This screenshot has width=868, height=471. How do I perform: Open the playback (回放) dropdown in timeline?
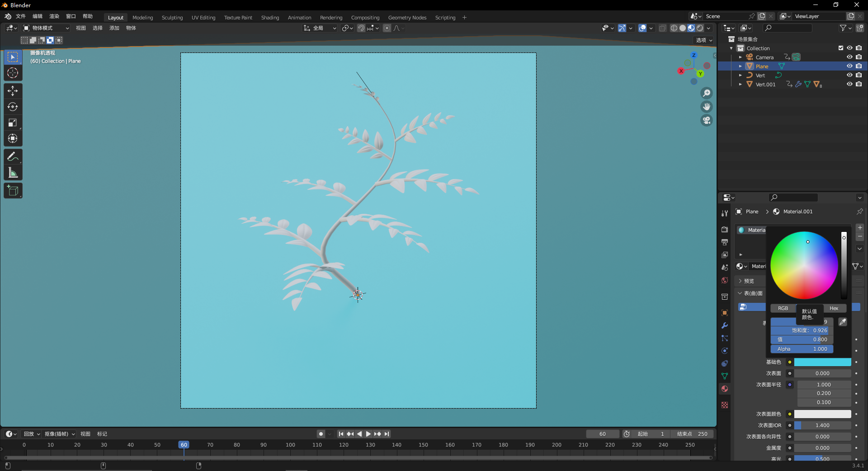32,434
